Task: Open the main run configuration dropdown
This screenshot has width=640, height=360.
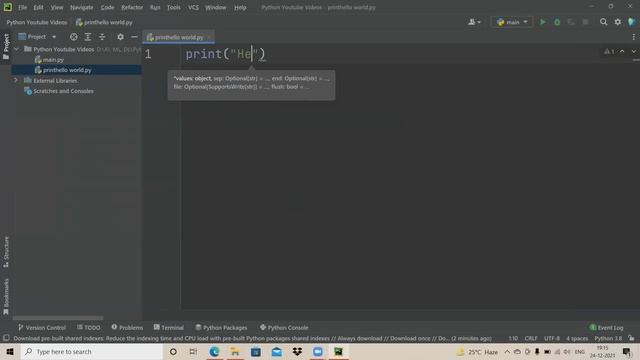Action: click(512, 22)
